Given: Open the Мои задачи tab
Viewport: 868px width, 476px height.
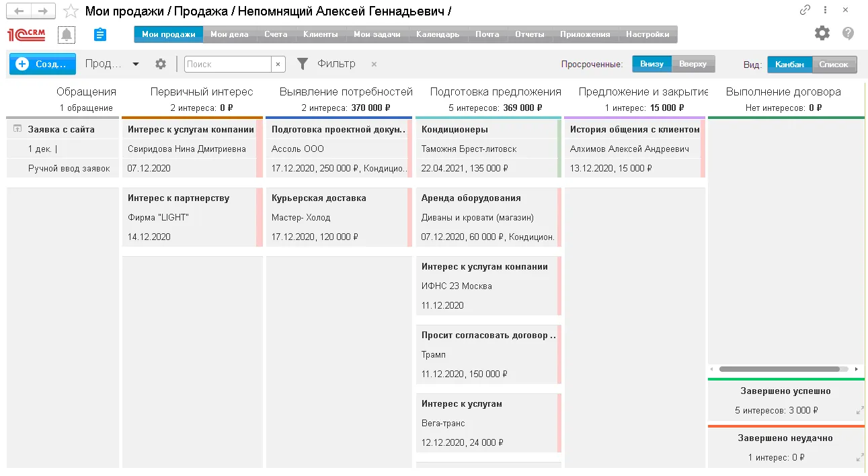Looking at the screenshot, I should tap(377, 34).
